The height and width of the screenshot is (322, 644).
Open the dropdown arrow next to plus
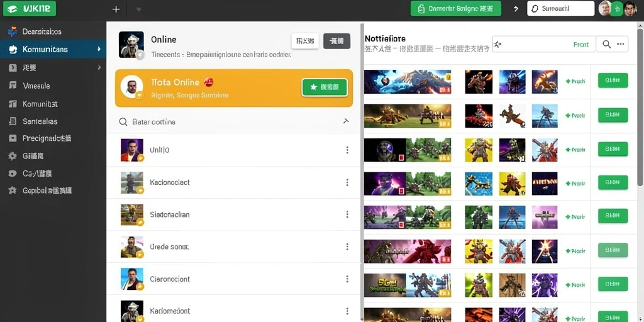[138, 9]
